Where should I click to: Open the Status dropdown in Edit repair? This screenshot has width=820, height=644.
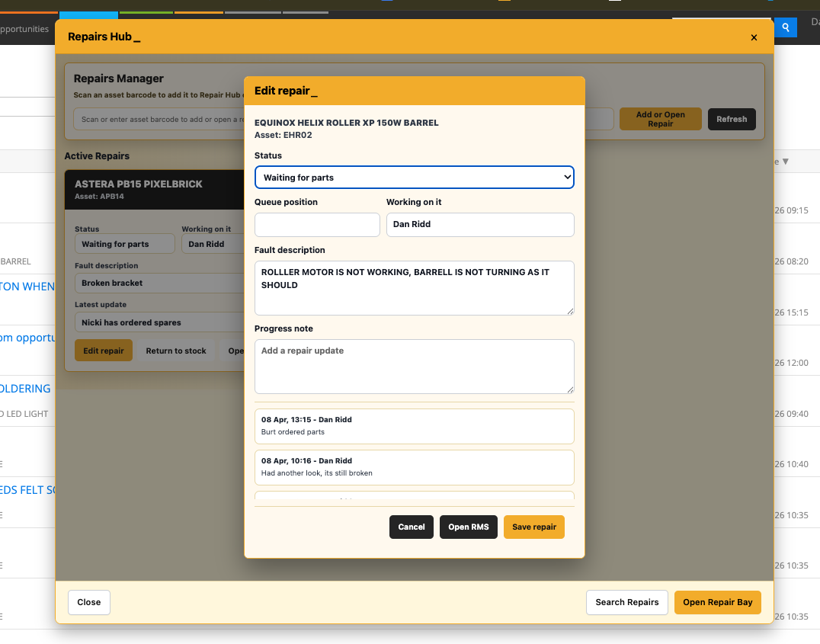tap(414, 178)
